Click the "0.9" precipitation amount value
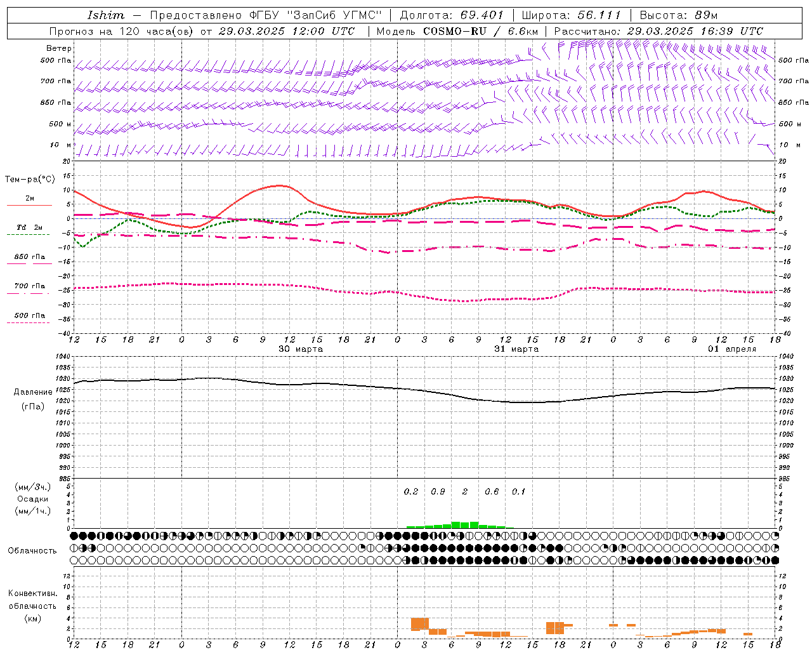The image size is (812, 650). click(x=438, y=492)
